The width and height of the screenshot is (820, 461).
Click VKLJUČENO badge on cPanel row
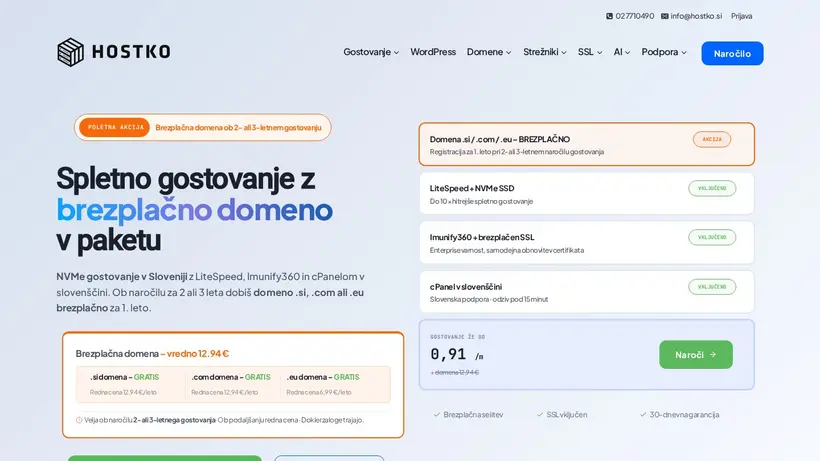tap(712, 286)
